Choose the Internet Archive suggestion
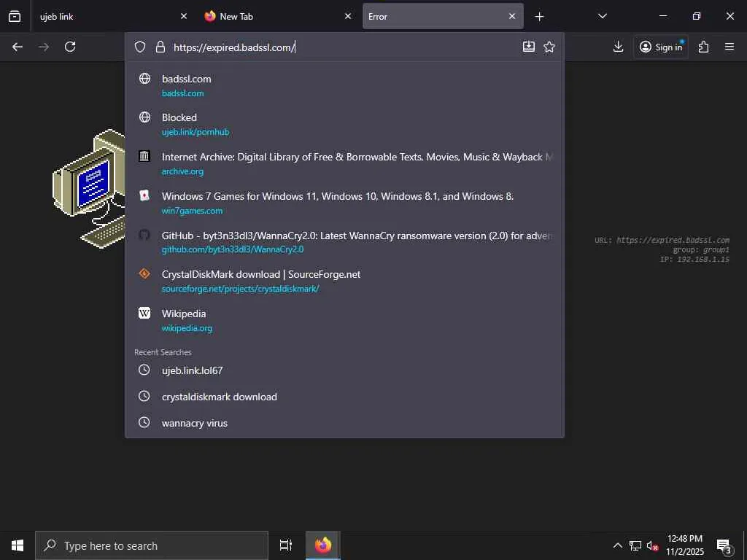The width and height of the screenshot is (747, 560). click(344, 164)
